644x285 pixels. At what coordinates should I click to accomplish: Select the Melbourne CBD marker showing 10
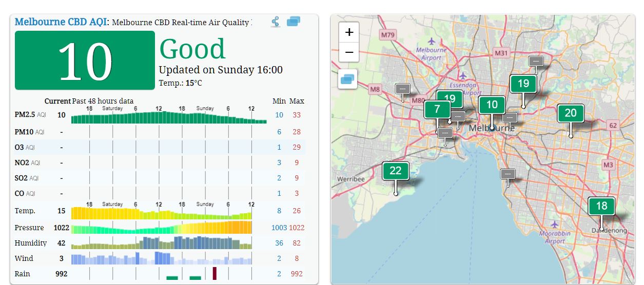(492, 105)
